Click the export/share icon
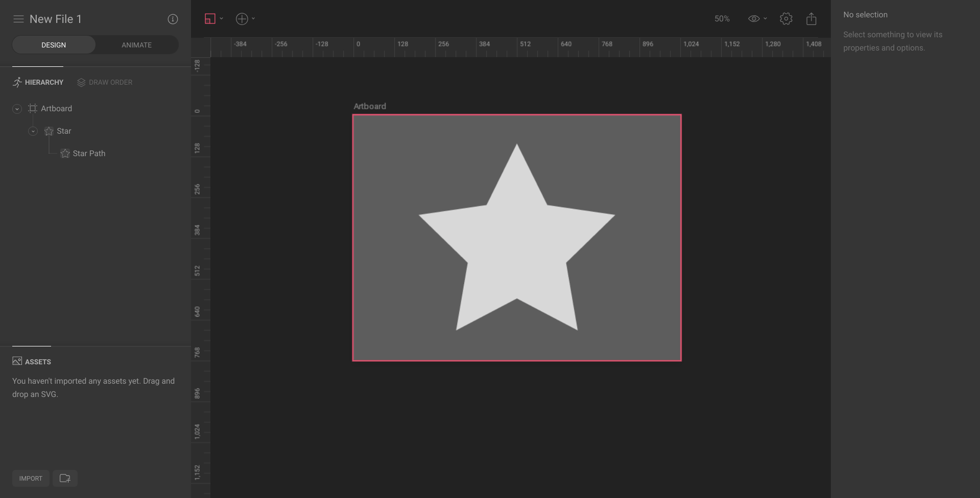980x498 pixels. pyautogui.click(x=811, y=18)
